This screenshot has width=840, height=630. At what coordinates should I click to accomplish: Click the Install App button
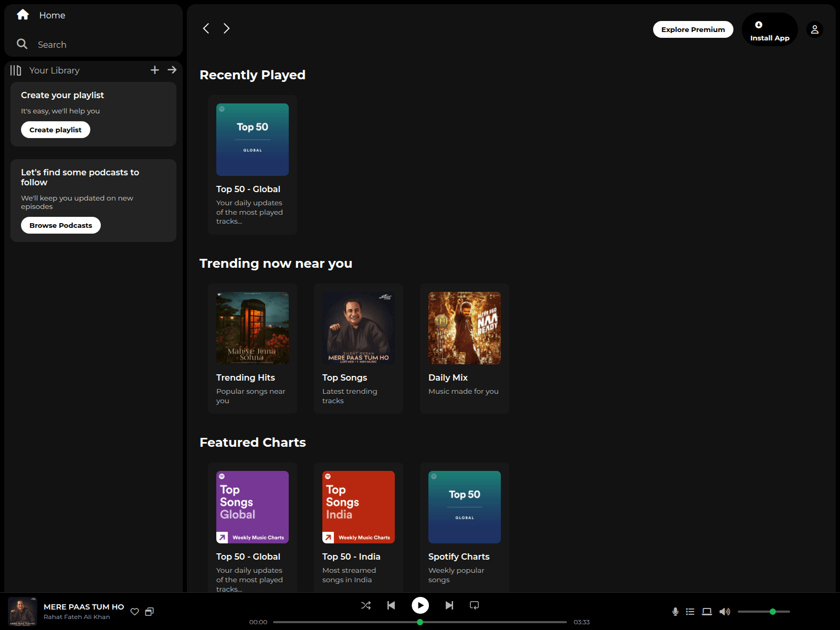[770, 29]
